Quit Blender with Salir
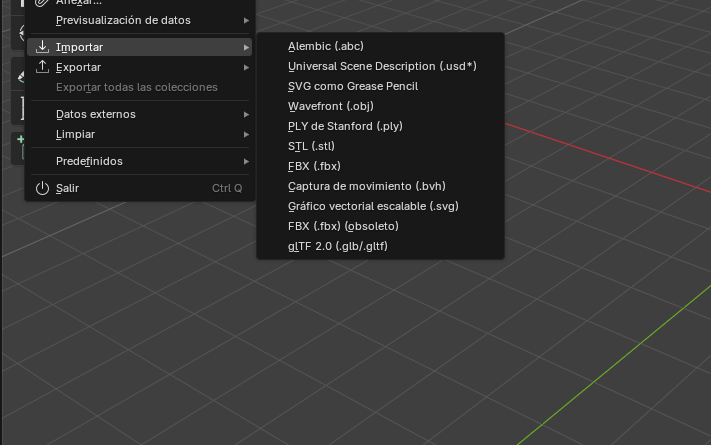 [139, 188]
